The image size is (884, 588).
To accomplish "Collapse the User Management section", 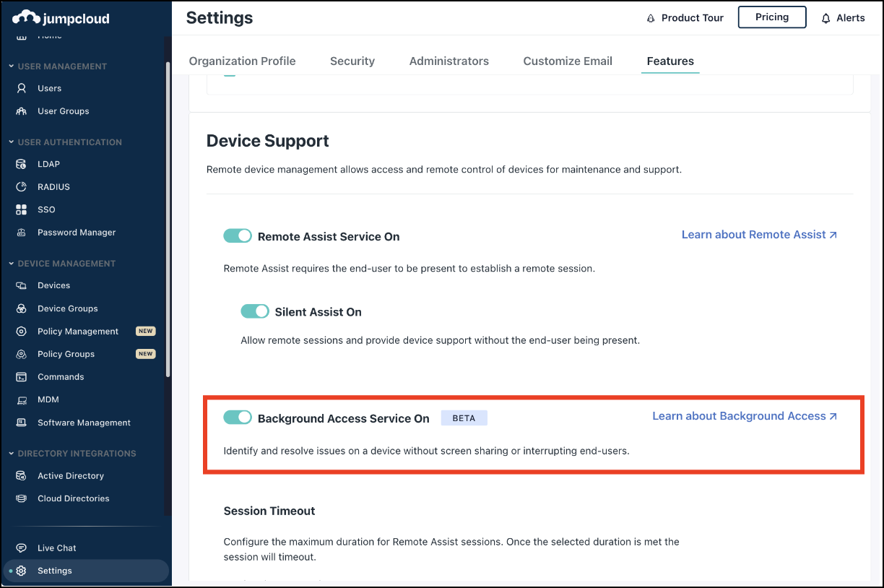I will [x=12, y=66].
